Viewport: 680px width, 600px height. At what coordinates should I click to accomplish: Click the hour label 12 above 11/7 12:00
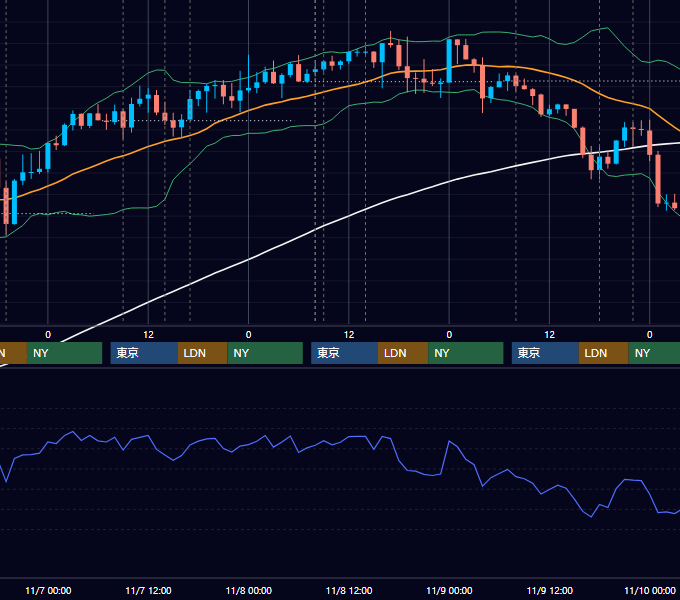click(148, 335)
